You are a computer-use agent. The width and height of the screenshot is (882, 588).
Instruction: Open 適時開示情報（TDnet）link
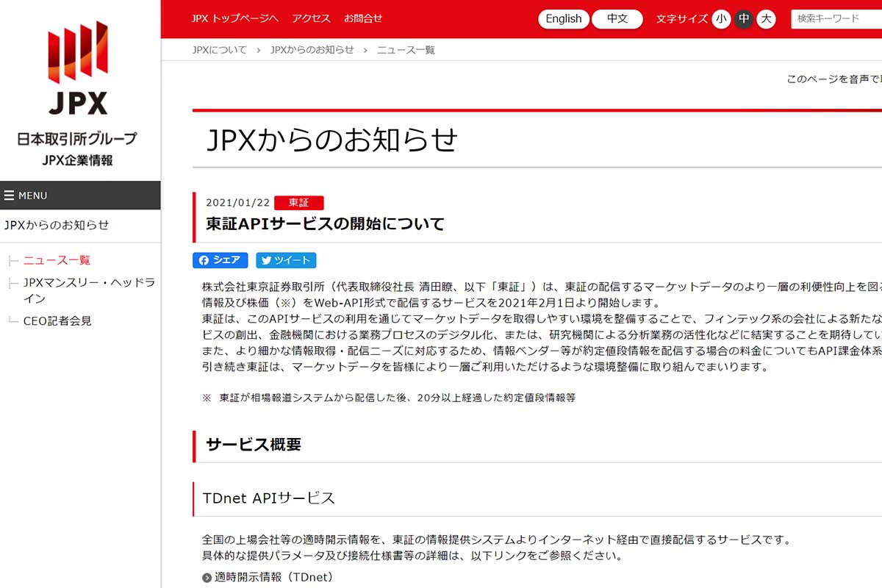273,577
